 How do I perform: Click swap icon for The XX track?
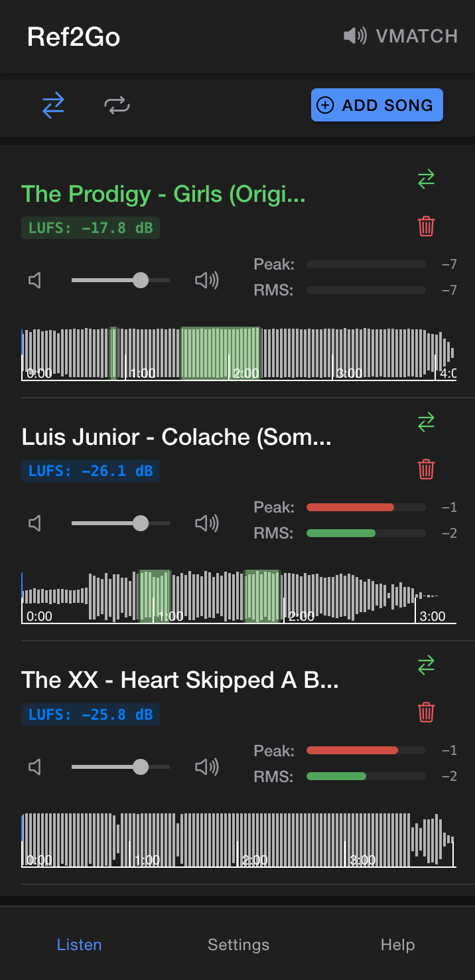tap(426, 665)
